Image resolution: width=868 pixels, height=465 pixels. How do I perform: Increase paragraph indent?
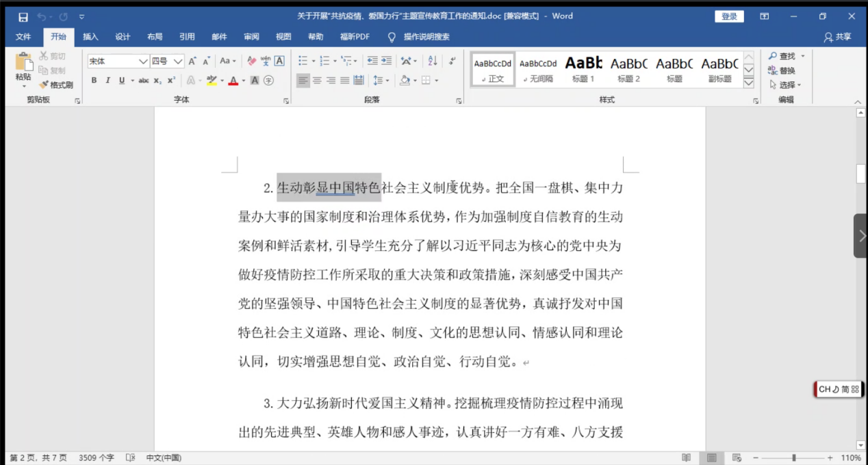(x=387, y=61)
